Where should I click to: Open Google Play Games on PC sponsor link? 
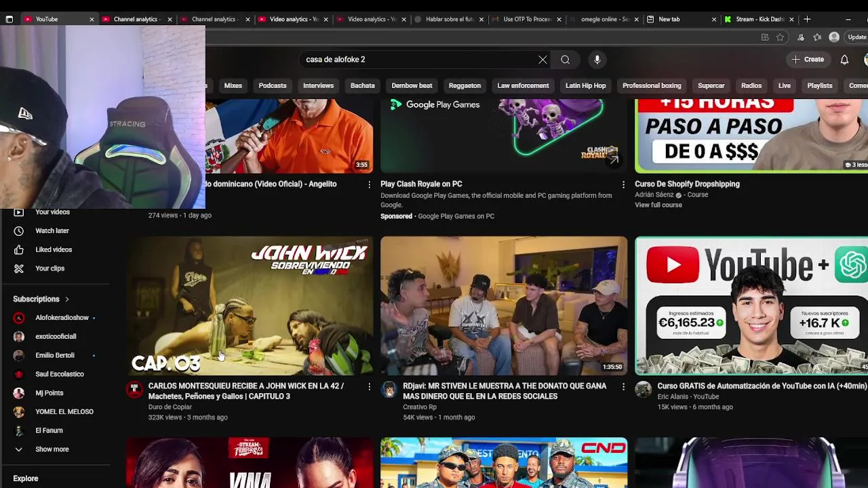(456, 216)
